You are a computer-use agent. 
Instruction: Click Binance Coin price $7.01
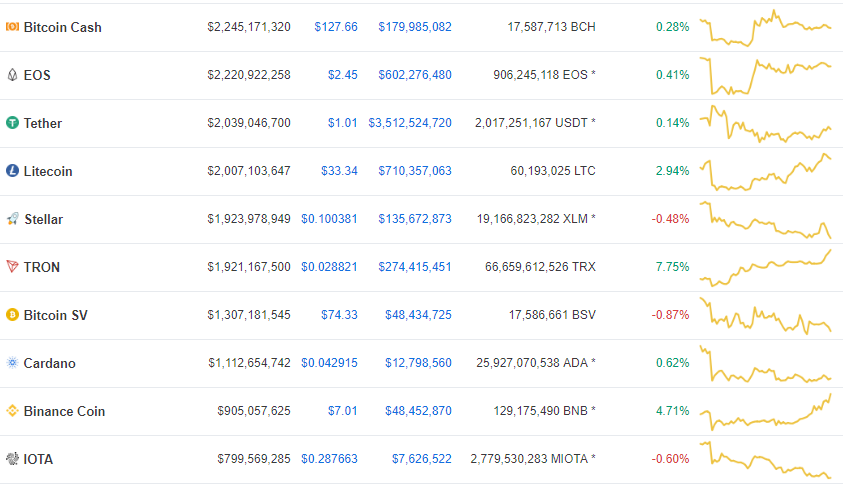(342, 411)
